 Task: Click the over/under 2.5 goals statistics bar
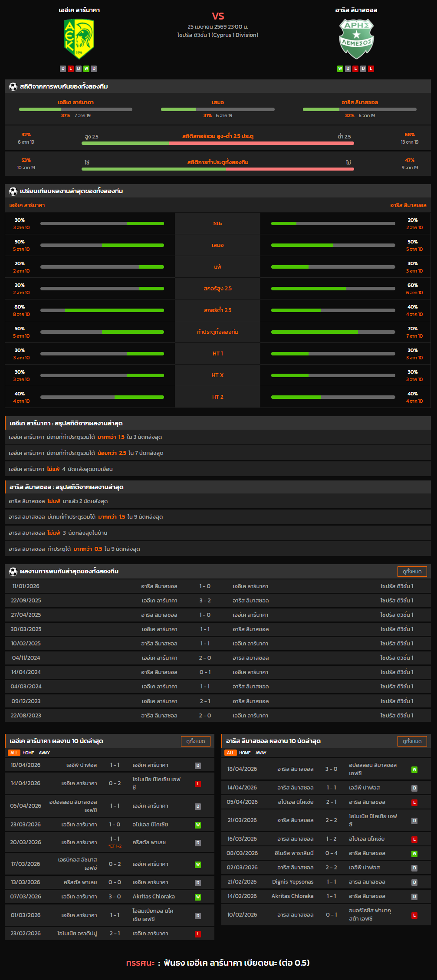[217, 143]
